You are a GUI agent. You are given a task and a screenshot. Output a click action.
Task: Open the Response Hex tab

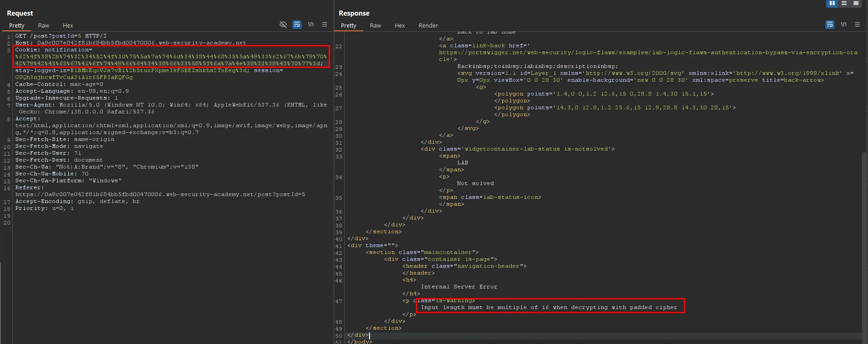click(400, 26)
